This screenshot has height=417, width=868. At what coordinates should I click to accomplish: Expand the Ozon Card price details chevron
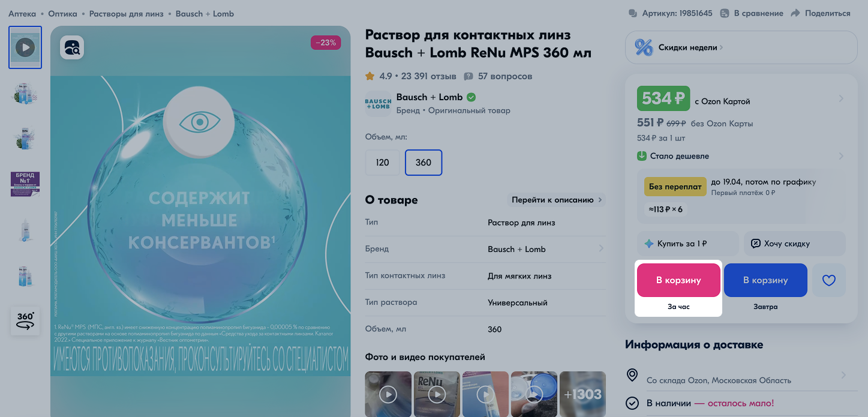pos(841,98)
